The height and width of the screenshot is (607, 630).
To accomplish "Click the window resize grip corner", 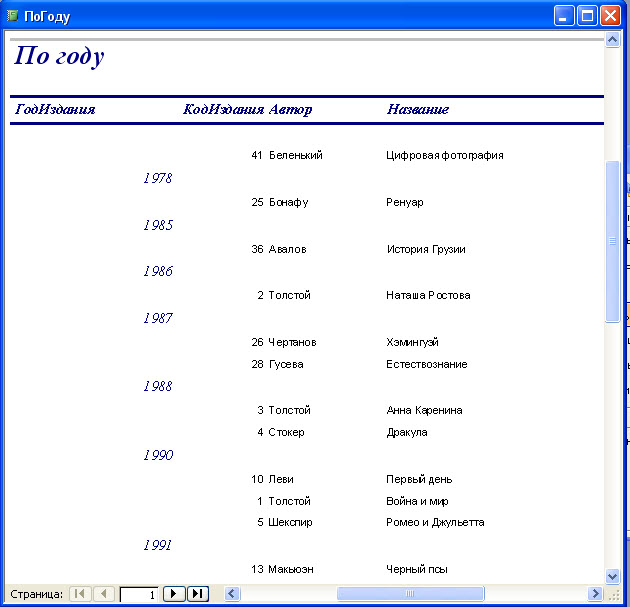I will pyautogui.click(x=615, y=595).
